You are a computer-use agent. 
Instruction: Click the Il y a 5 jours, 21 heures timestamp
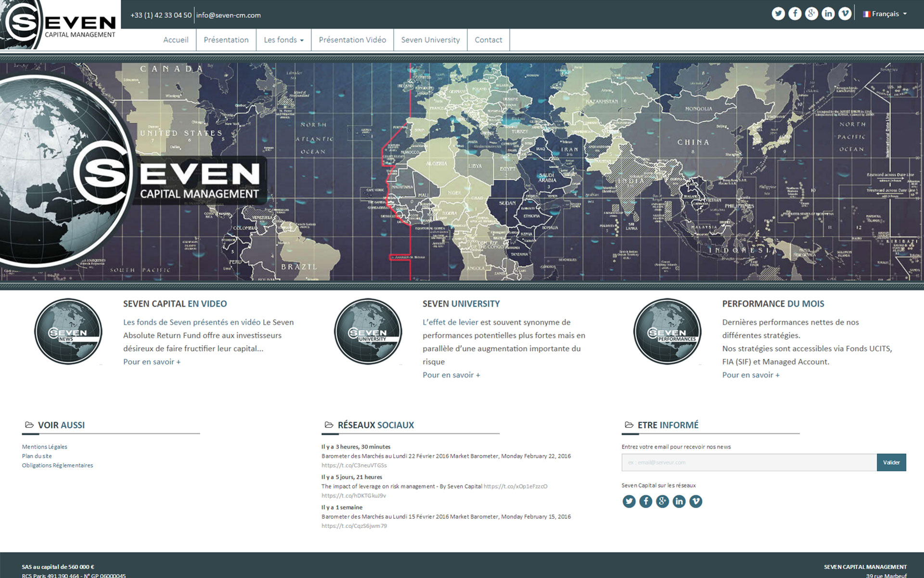click(352, 477)
